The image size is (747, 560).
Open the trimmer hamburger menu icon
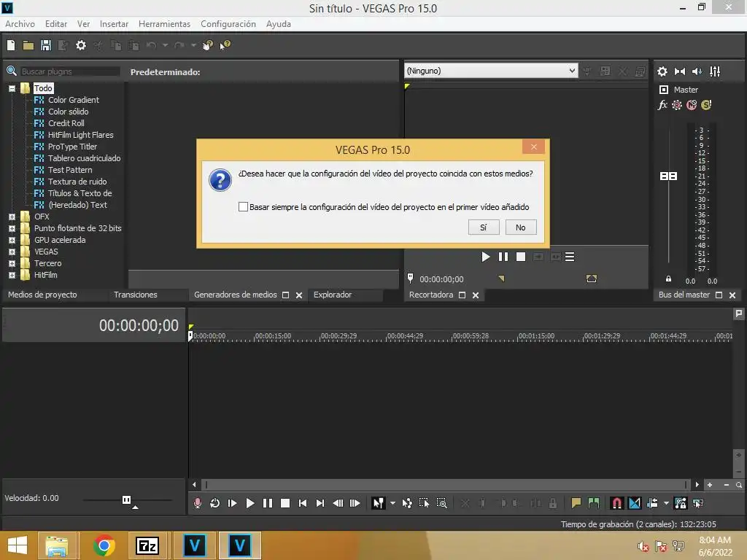(x=570, y=257)
